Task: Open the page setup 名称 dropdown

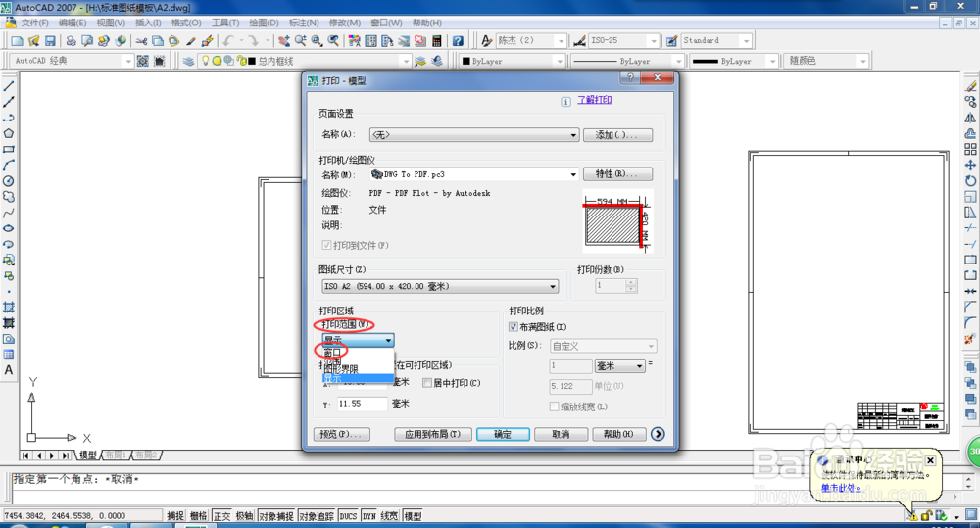Action: [x=473, y=135]
